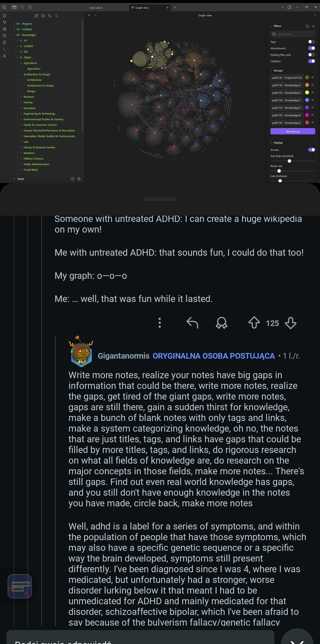Viewport: 320px width, 644px height.
Task: Click the Node size slider handle
Action: pos(279,171)
